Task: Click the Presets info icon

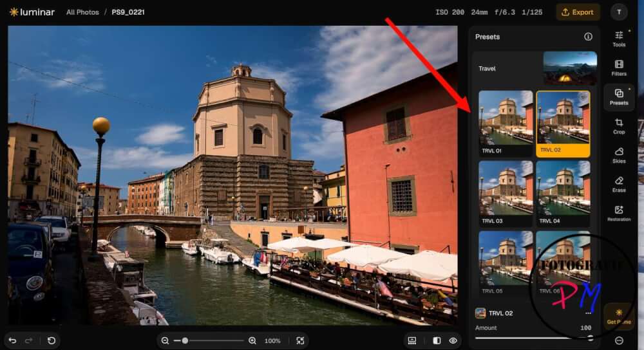Action: pyautogui.click(x=588, y=37)
